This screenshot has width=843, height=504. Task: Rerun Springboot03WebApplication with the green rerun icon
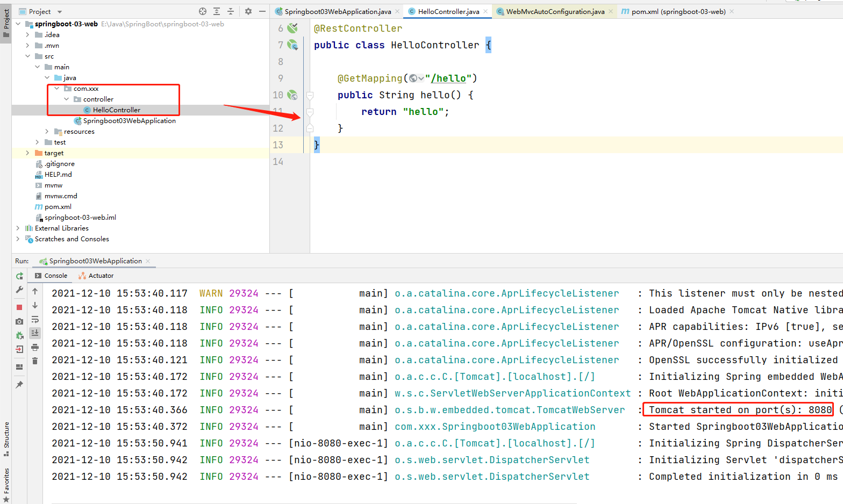coord(19,276)
